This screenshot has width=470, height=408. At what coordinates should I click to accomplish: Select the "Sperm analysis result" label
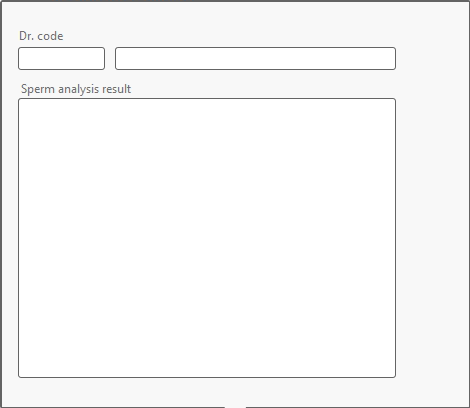(76, 89)
